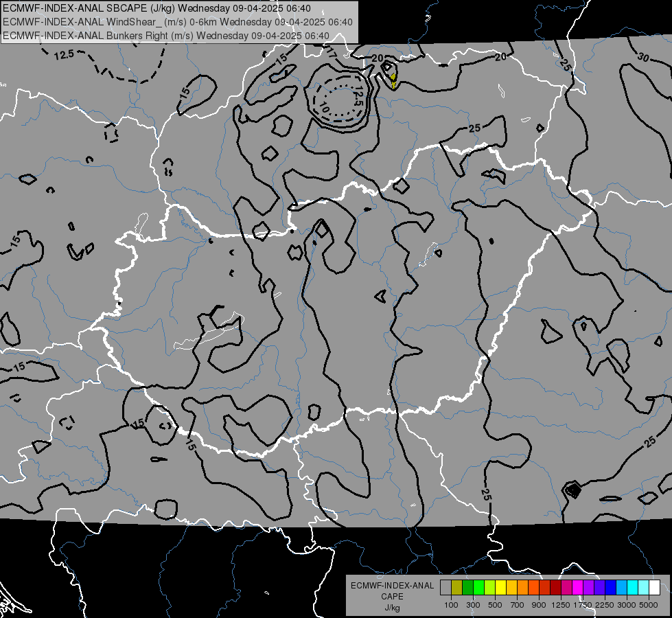Click the pure yellow CAPE swatch
The image size is (672, 618).
(501, 588)
